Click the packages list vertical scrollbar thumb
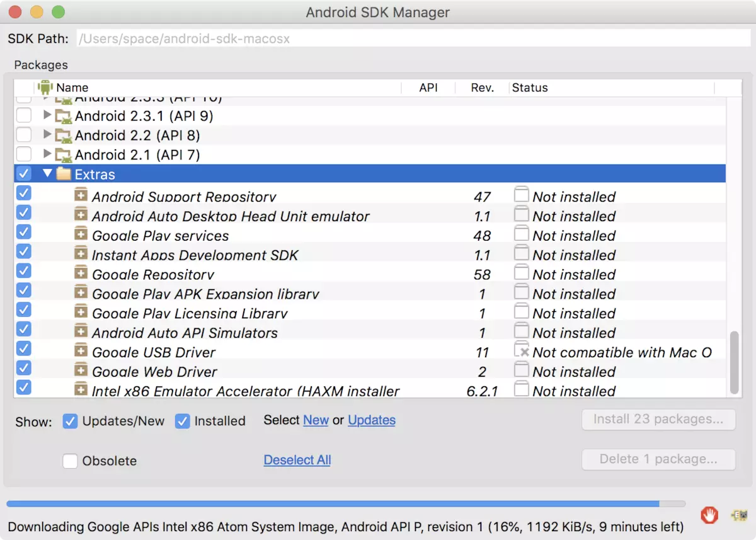Image resolution: width=756 pixels, height=540 pixels. (x=734, y=362)
